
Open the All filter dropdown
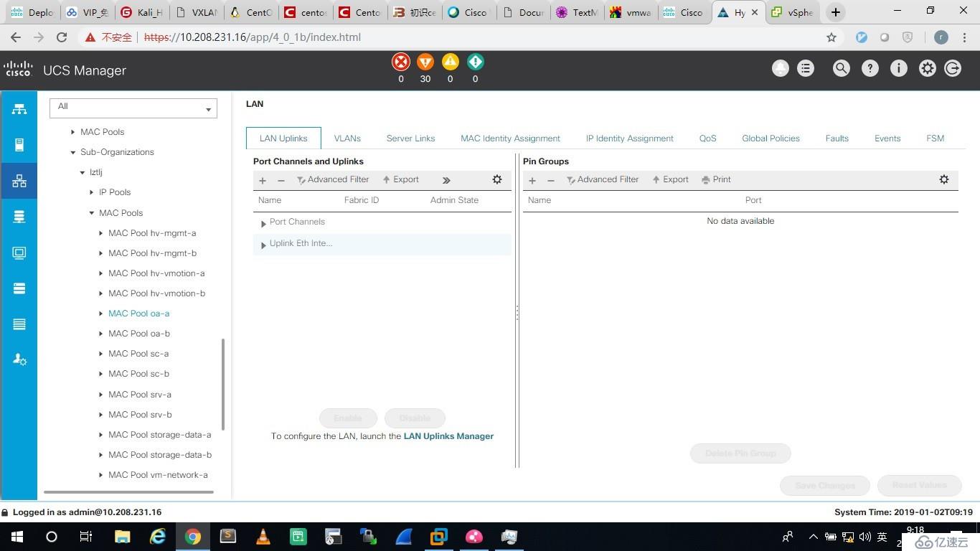click(x=133, y=108)
